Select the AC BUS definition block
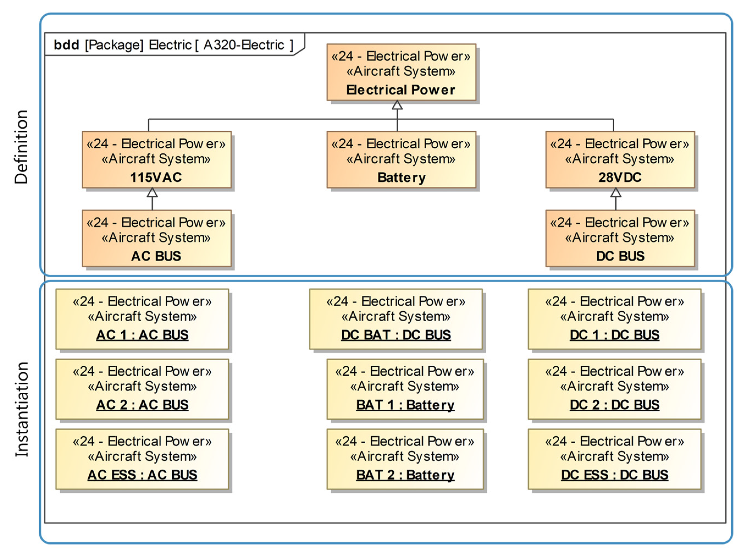 coord(156,238)
